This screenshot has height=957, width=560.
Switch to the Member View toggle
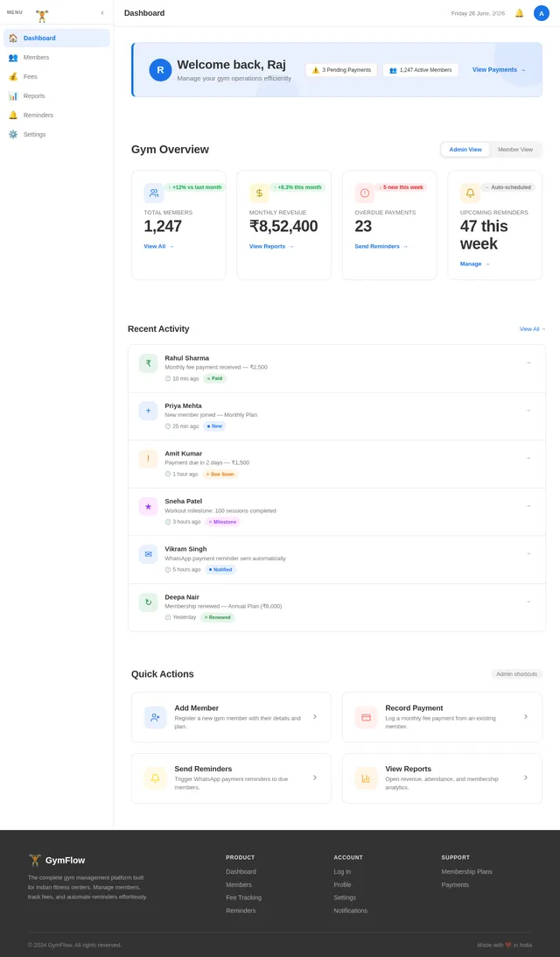point(514,150)
